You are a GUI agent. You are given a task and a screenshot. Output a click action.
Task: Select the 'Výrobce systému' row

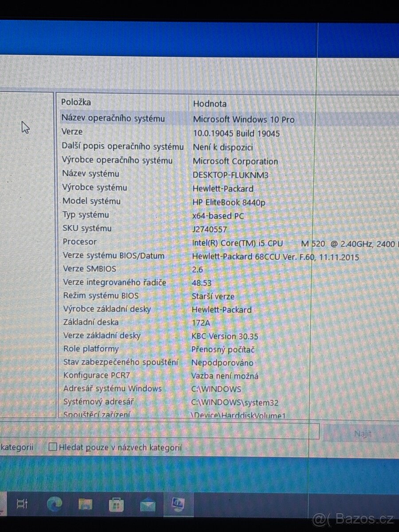94,188
